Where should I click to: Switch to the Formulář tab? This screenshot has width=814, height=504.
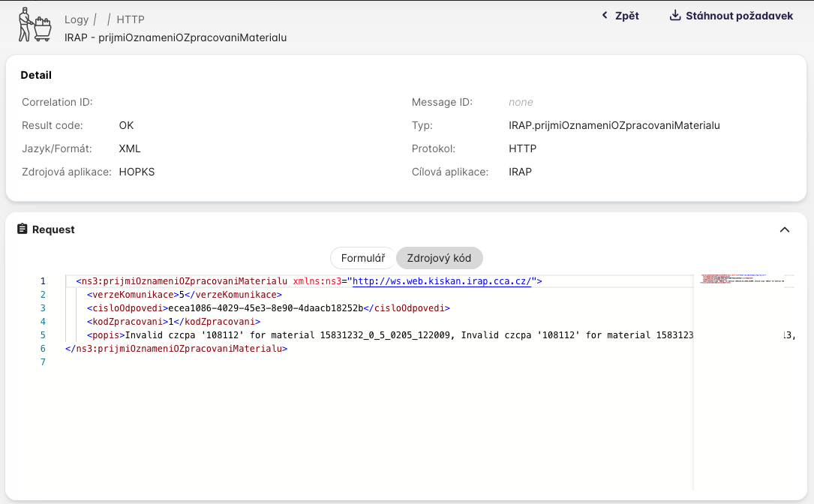point(363,258)
